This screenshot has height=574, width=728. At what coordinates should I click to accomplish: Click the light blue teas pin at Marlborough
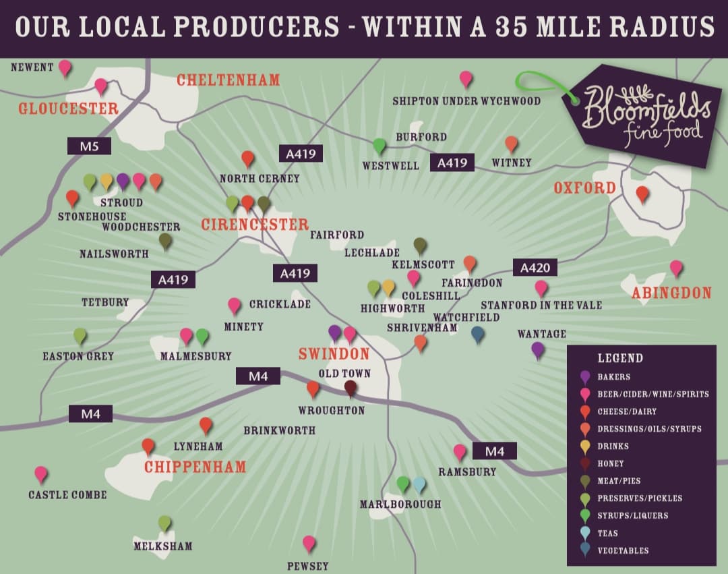coord(419,484)
